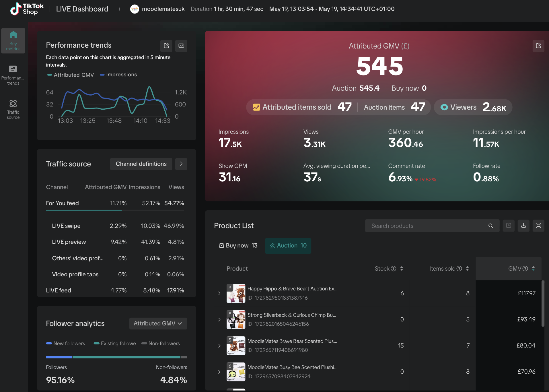
Task: Open Key metrics sidebar section
Action: click(13, 41)
